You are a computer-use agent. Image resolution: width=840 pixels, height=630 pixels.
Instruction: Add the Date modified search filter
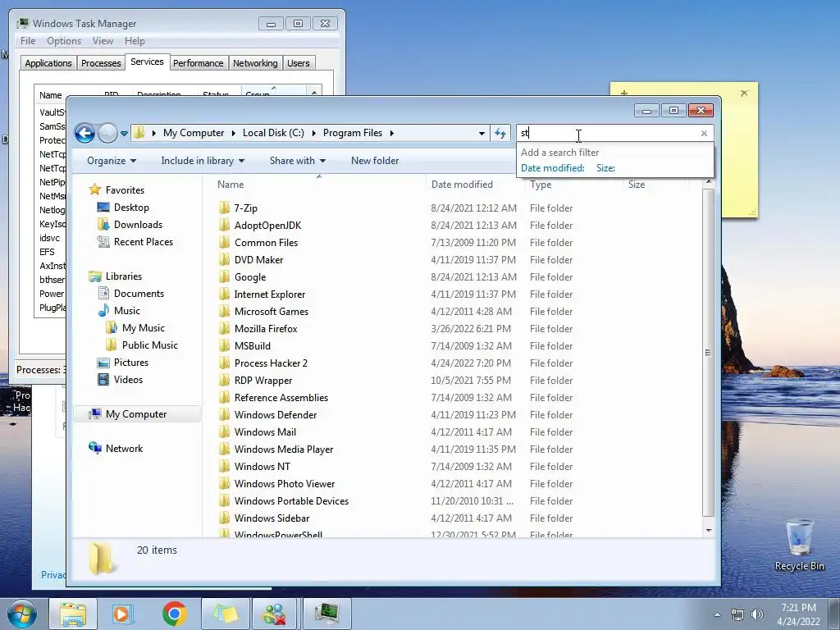coord(552,167)
